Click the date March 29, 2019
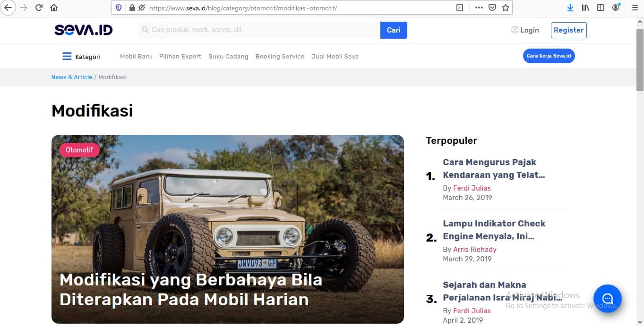Screen dimensions: 644x326 (467, 259)
